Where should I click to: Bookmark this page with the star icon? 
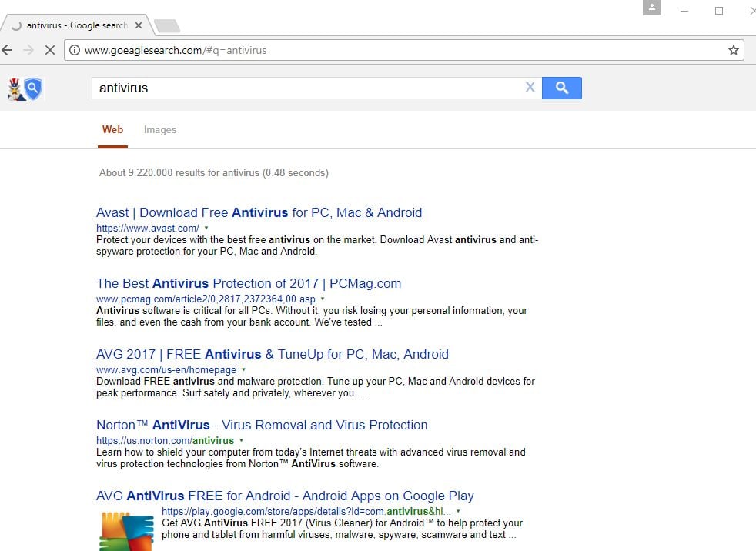(x=734, y=50)
